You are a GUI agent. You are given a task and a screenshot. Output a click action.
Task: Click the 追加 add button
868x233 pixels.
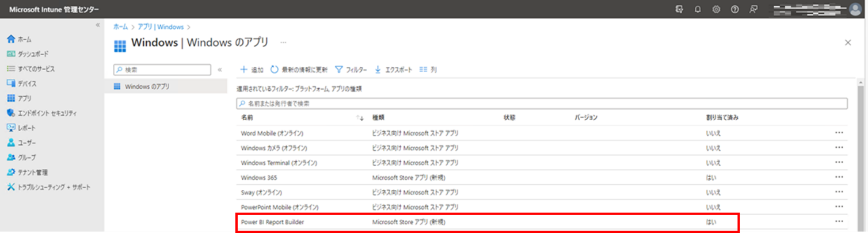click(x=252, y=70)
